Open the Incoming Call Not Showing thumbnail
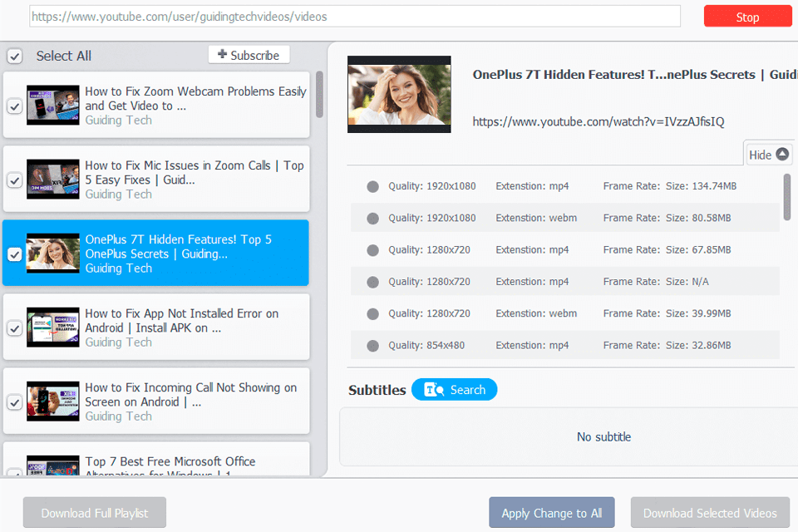Screen dimensions: 798x532 point(53,401)
